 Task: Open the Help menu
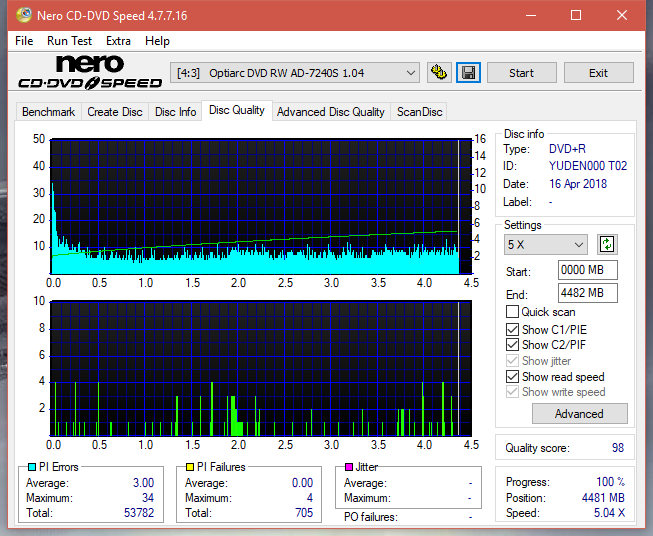(x=157, y=41)
